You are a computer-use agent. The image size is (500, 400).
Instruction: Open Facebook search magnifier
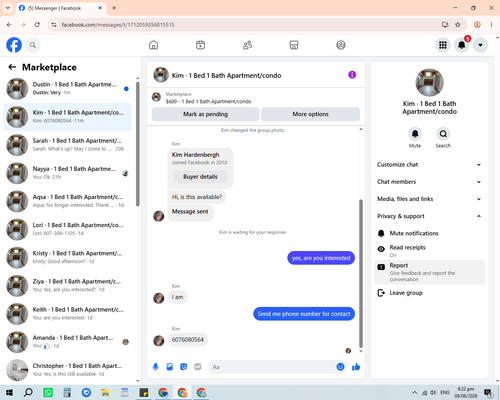[33, 45]
